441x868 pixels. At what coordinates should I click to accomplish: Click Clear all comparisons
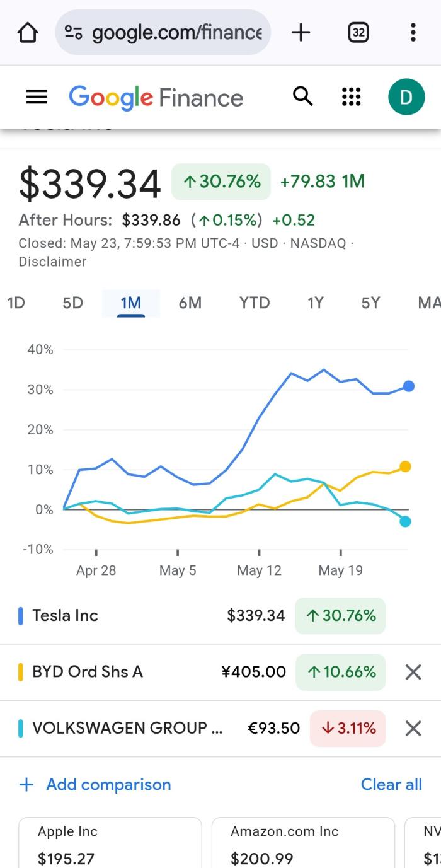pos(391,784)
